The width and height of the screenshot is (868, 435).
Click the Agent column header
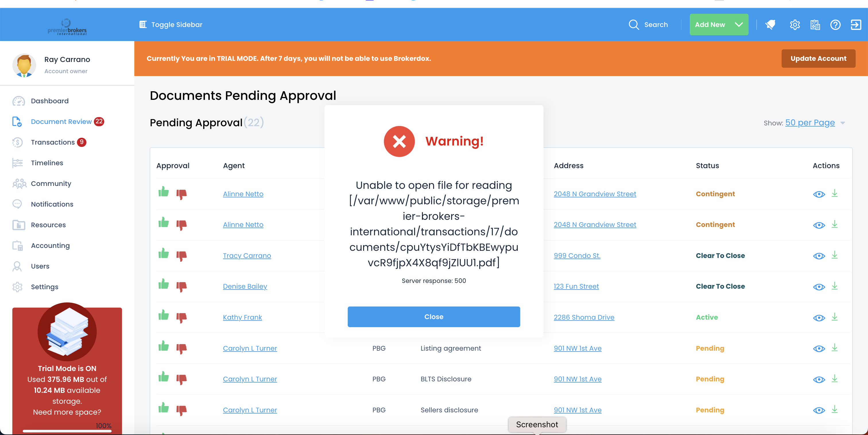click(234, 166)
